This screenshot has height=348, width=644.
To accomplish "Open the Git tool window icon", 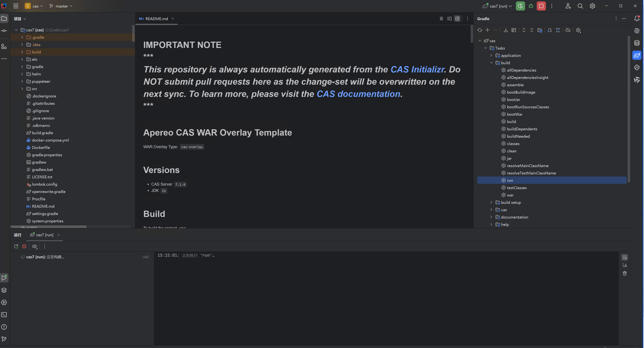I will pyautogui.click(x=4, y=339).
